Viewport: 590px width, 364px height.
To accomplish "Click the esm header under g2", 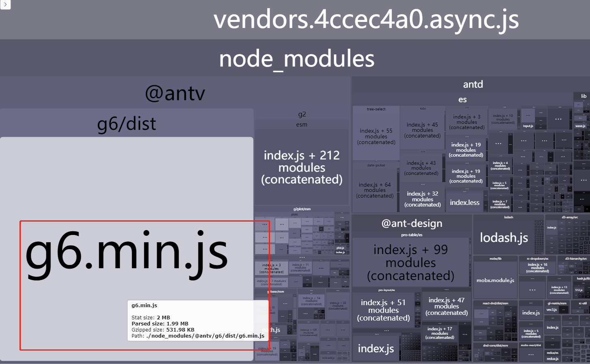I will pos(302,125).
